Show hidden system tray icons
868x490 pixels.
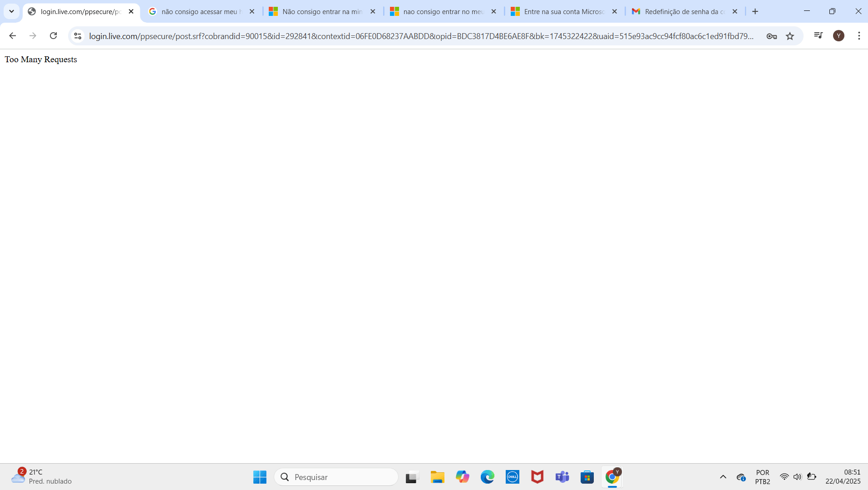click(x=723, y=477)
